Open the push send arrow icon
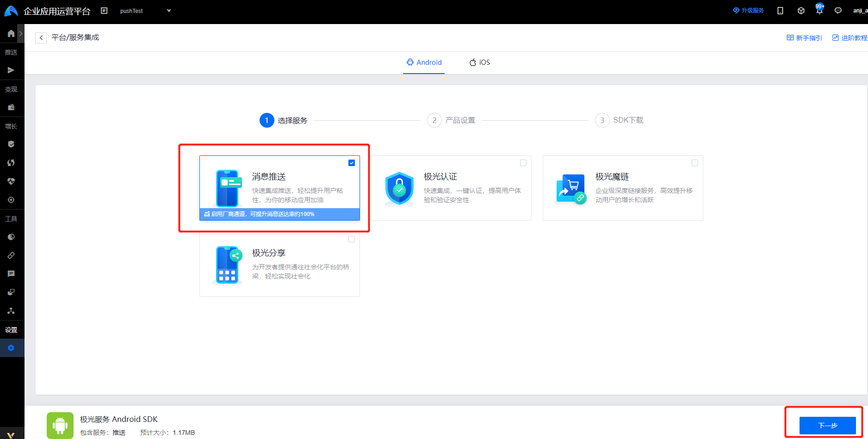868x439 pixels. 11,70
